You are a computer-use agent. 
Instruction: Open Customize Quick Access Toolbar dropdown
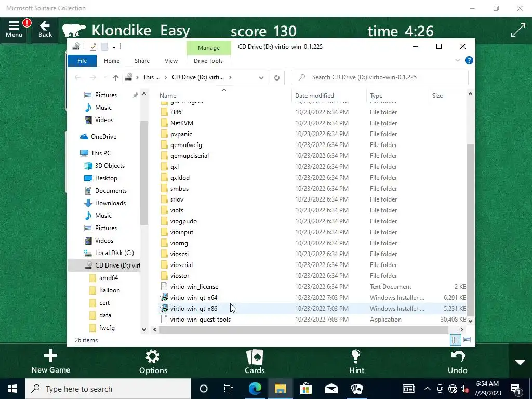click(114, 47)
